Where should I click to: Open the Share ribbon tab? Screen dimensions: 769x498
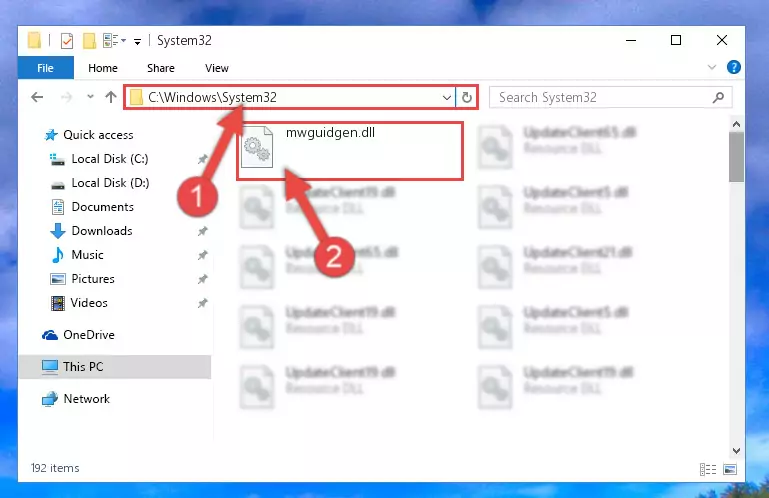(161, 68)
